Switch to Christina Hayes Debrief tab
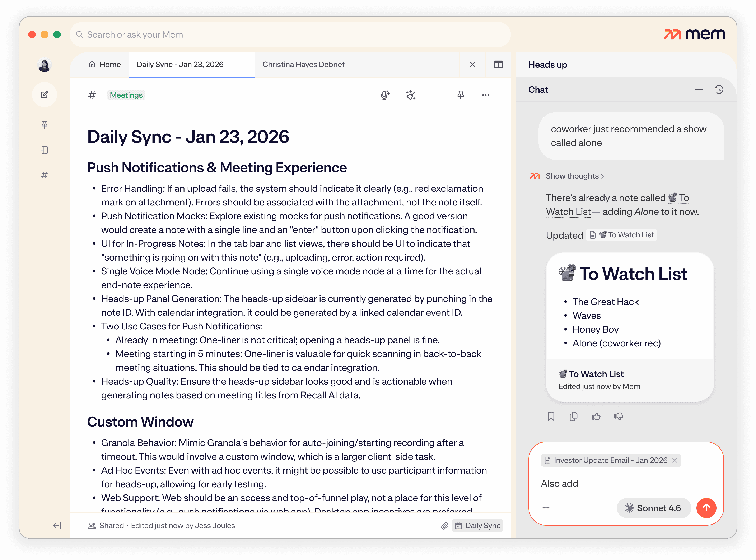Image resolution: width=756 pixels, height=560 pixels. pyautogui.click(x=303, y=64)
